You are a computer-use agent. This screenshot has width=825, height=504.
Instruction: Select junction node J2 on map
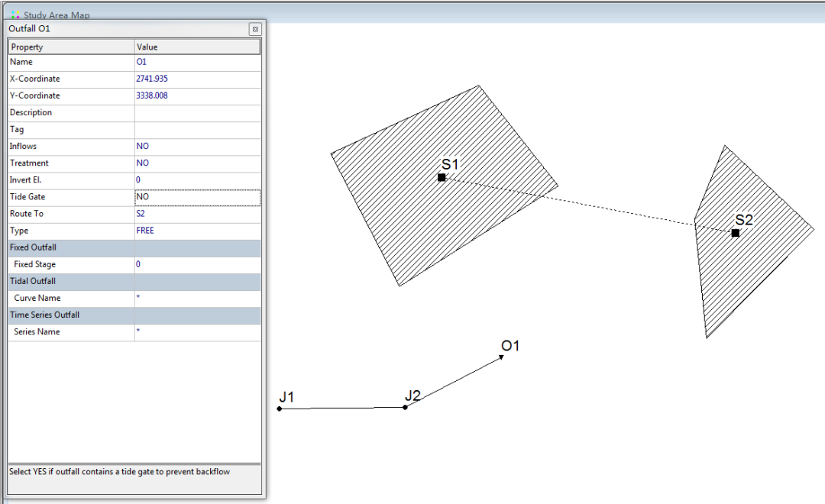point(405,407)
